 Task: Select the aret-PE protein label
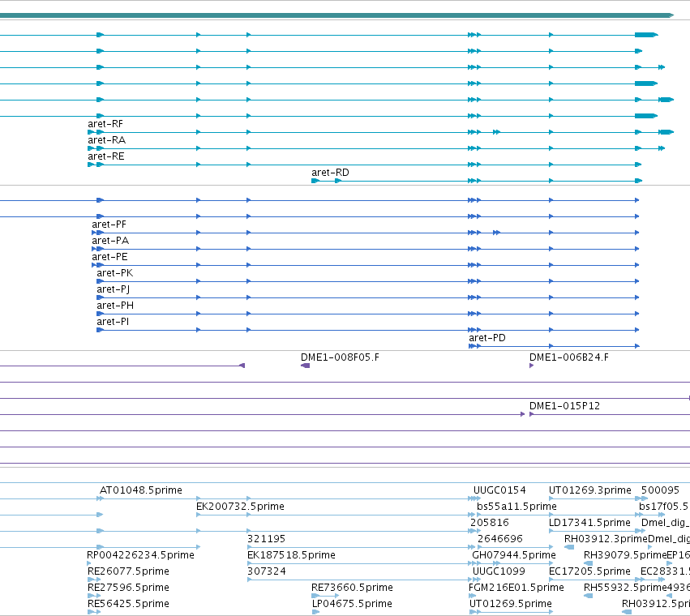click(x=109, y=257)
